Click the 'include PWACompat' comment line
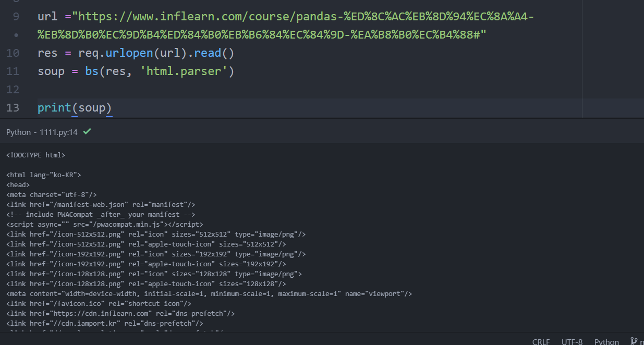Image resolution: width=644 pixels, height=345 pixels. coord(101,214)
